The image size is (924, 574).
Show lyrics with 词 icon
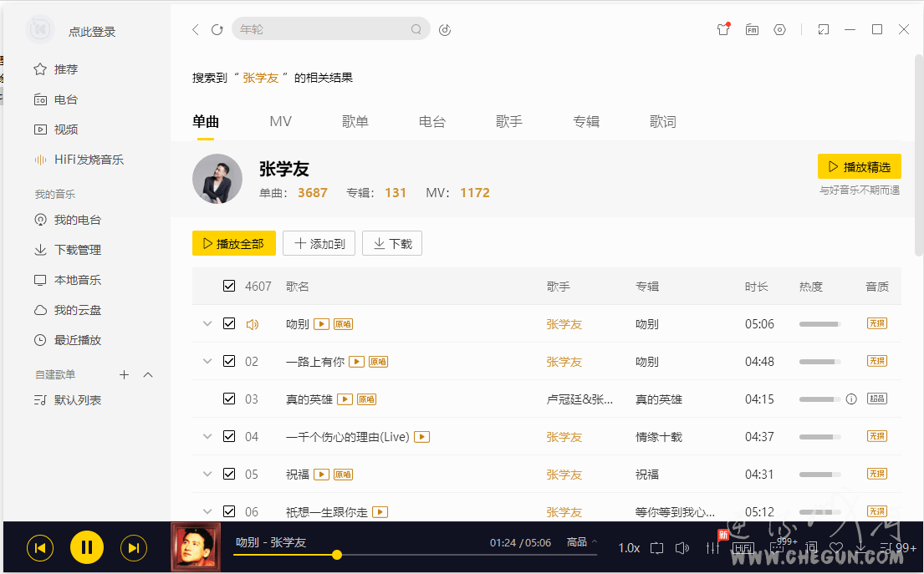point(811,548)
